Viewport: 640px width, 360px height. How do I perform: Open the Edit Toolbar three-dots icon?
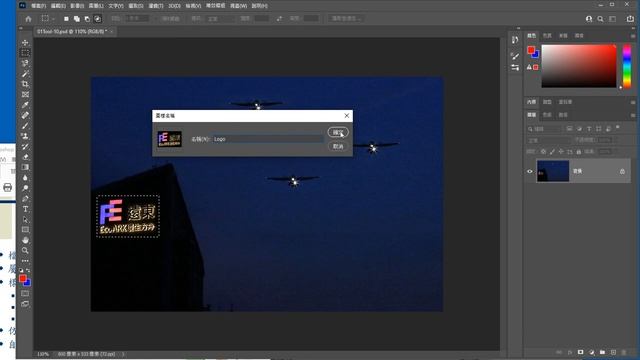pyautogui.click(x=25, y=260)
